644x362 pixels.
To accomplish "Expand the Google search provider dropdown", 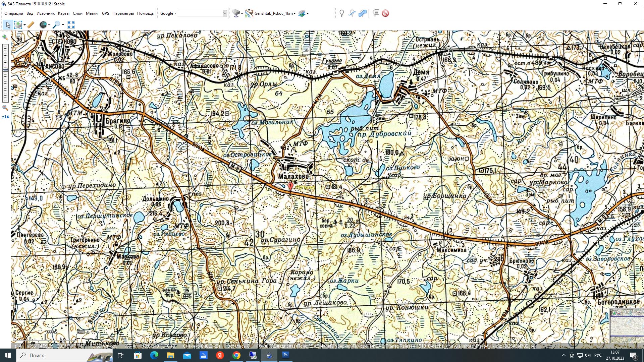I will coord(168,13).
